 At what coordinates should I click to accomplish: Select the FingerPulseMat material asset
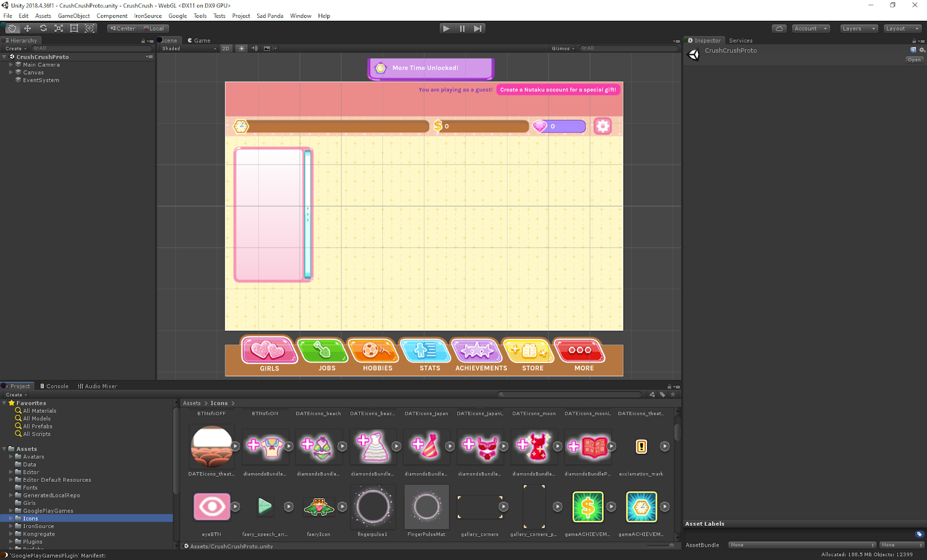point(426,507)
